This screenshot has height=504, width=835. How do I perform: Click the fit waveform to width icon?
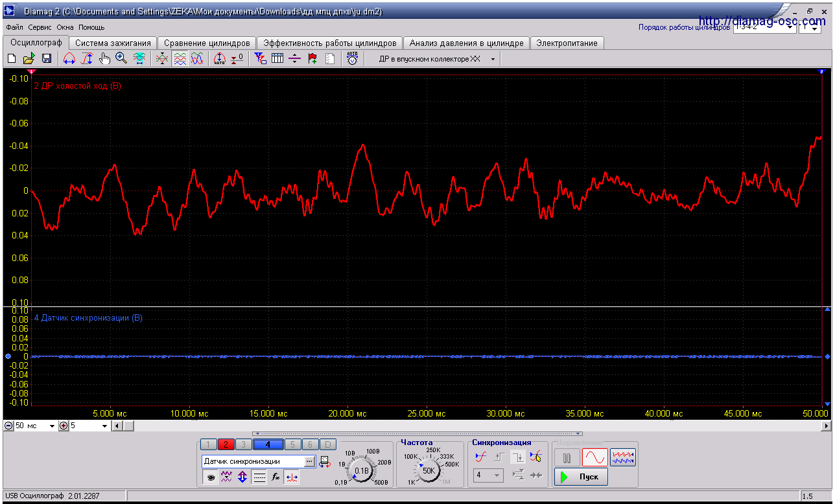click(x=139, y=59)
